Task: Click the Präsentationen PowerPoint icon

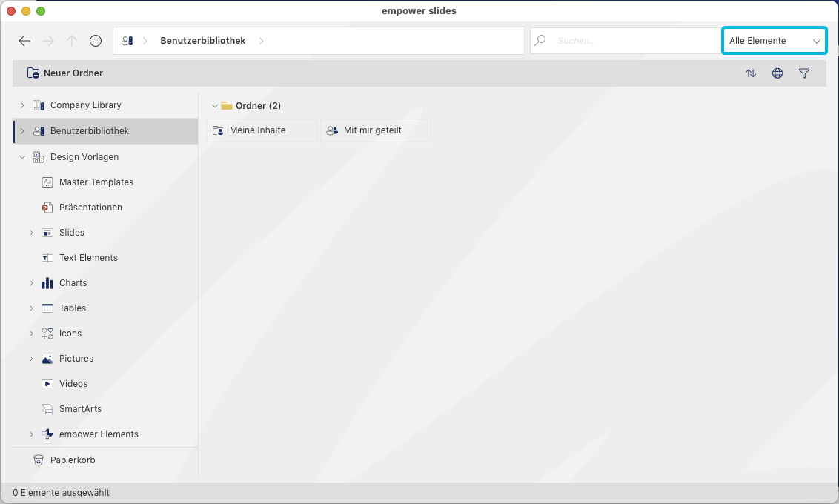Action: (47, 208)
